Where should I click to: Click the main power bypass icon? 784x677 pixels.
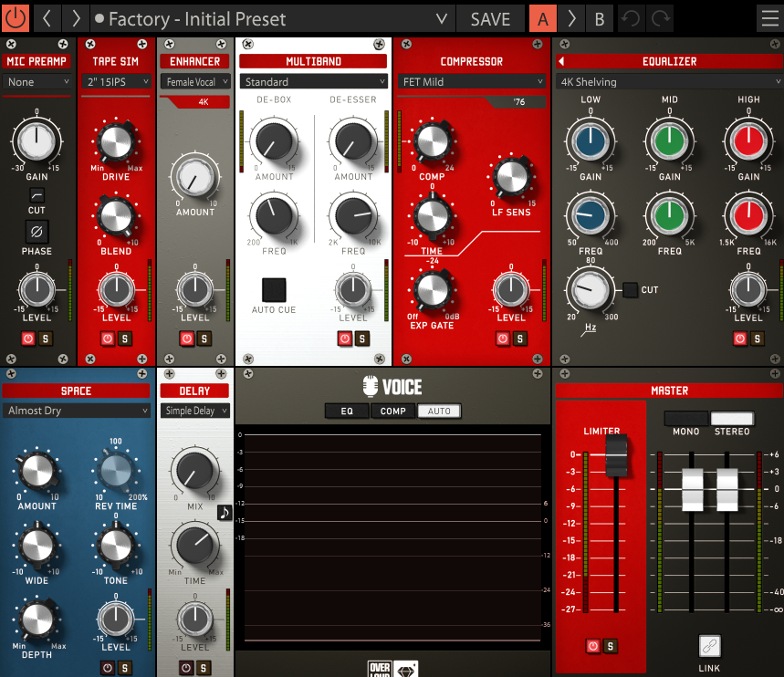point(15,18)
